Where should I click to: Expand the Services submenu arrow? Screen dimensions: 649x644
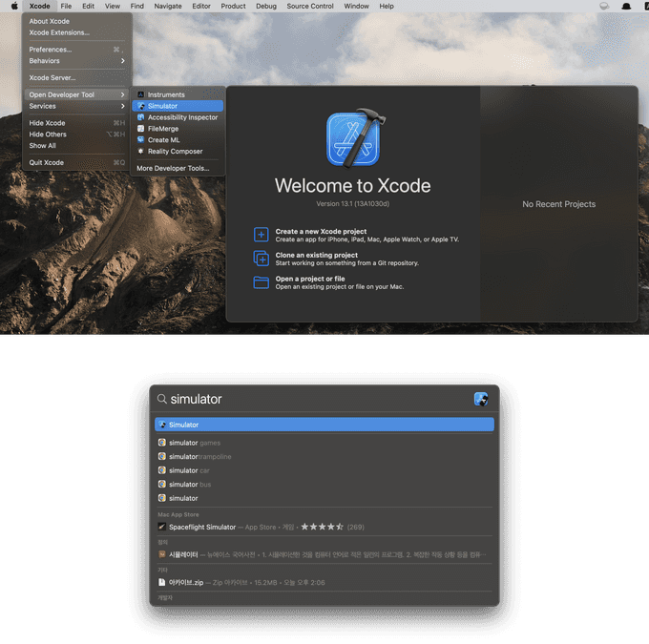coord(123,106)
